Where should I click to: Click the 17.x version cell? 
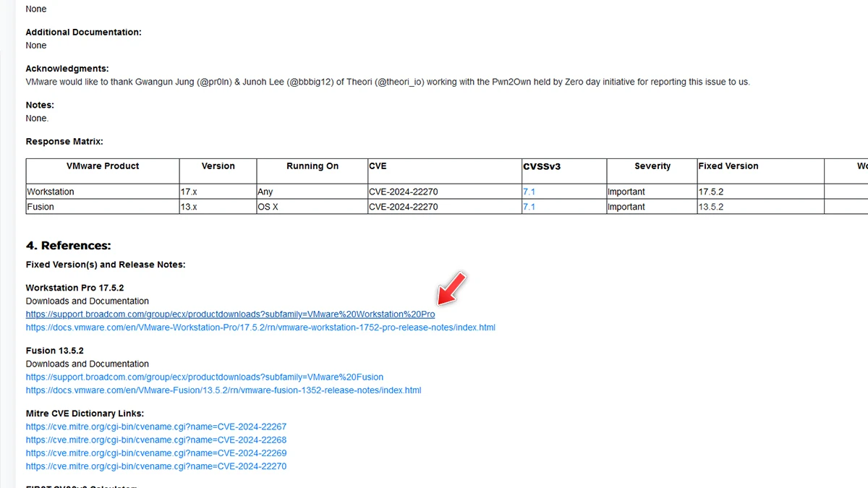click(x=218, y=192)
